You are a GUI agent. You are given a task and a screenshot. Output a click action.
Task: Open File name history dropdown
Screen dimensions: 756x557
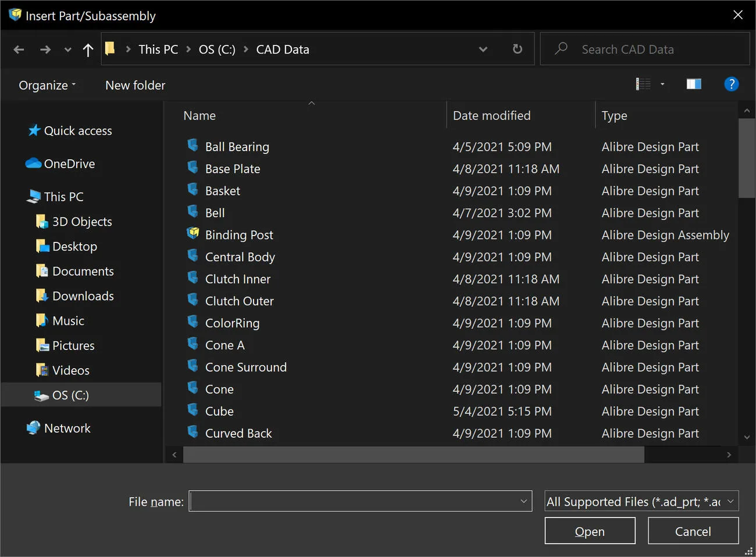coord(523,501)
